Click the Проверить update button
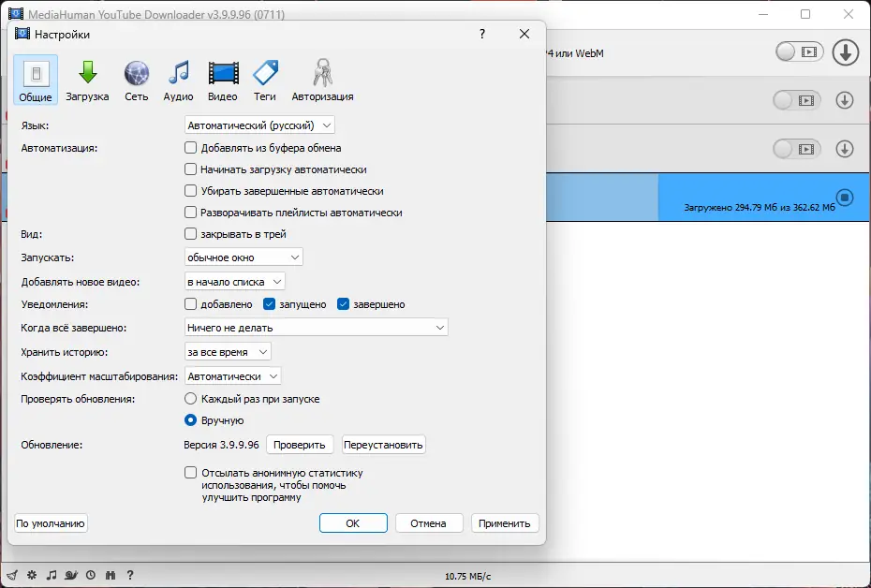 click(x=300, y=445)
